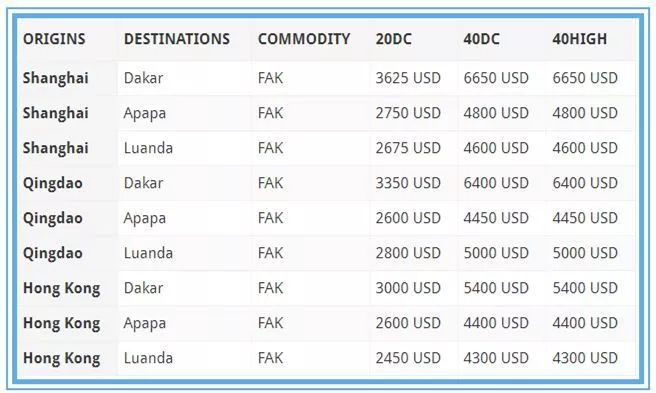Click the 4400 USD 40DC cell
The height and width of the screenshot is (393, 656).
coord(496,323)
